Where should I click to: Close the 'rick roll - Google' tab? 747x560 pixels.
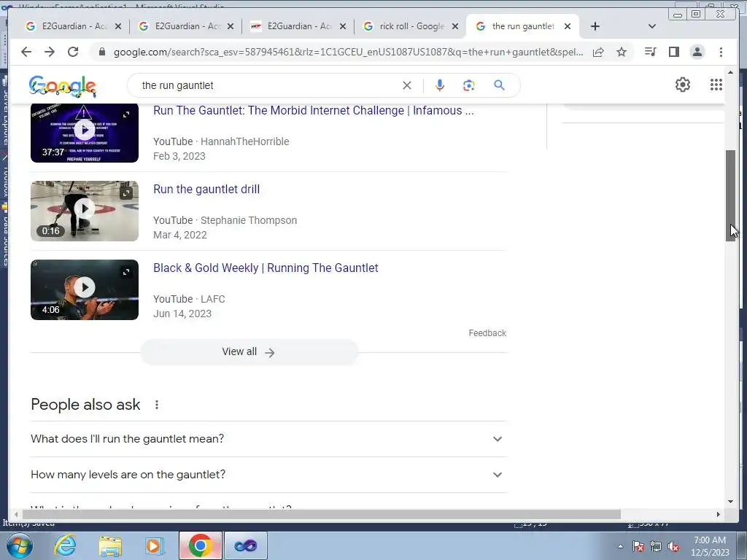point(455,26)
